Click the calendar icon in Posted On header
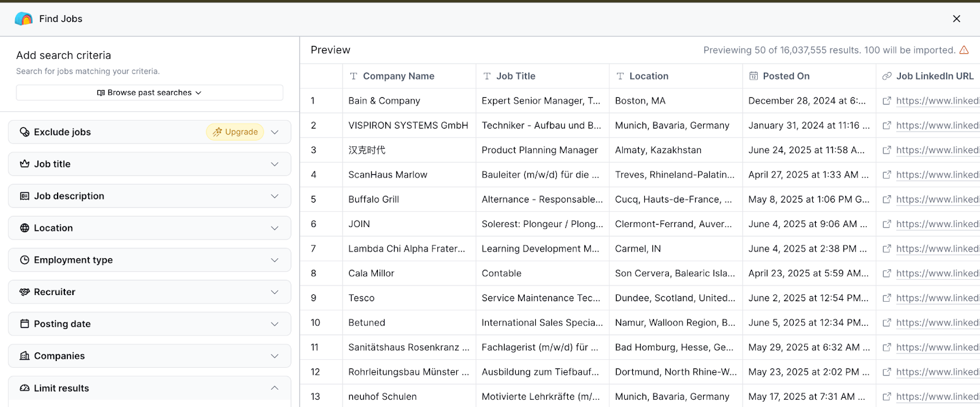 [753, 76]
